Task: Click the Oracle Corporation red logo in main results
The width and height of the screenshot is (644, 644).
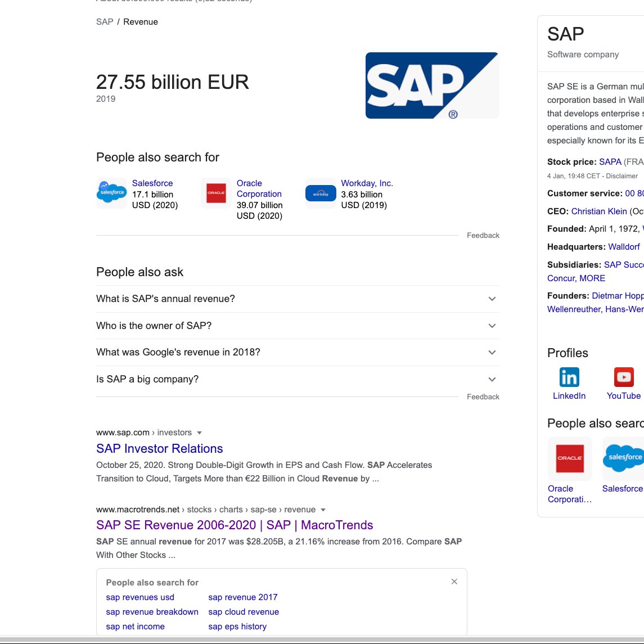Action: coord(216,193)
